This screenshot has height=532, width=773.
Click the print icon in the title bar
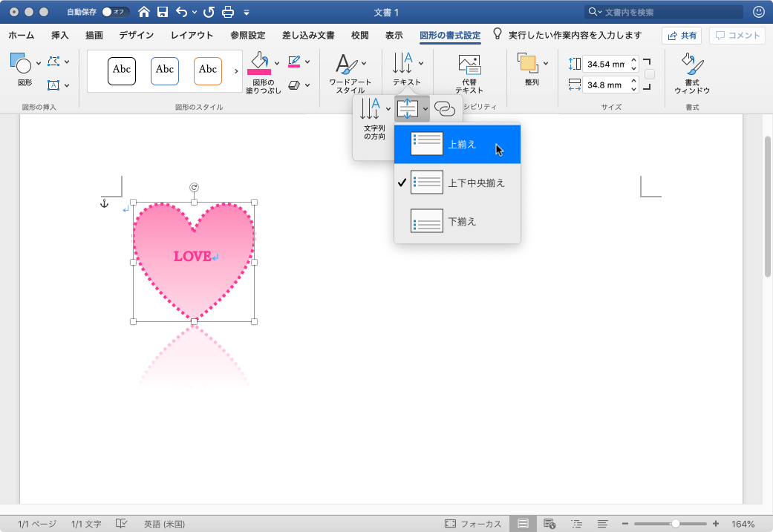228,12
